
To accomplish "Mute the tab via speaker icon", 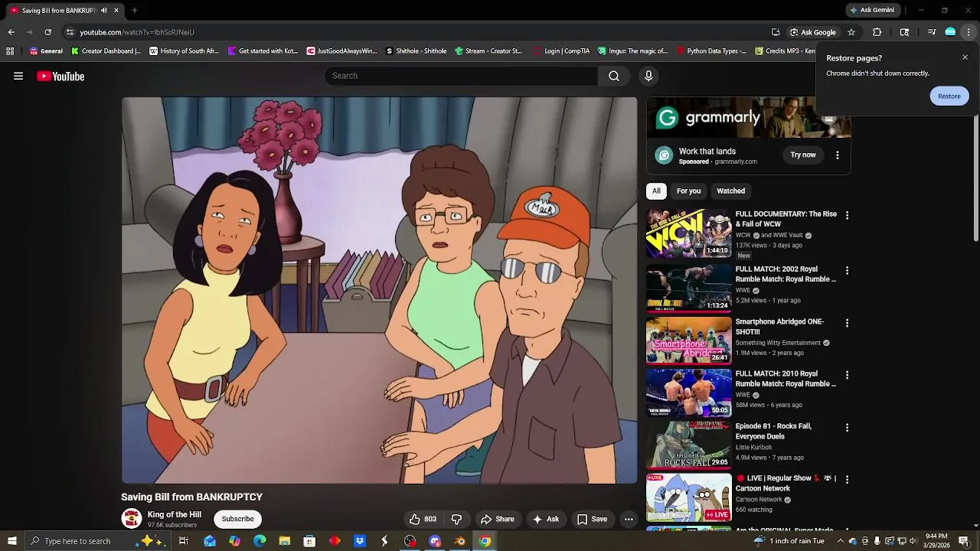I will point(104,10).
